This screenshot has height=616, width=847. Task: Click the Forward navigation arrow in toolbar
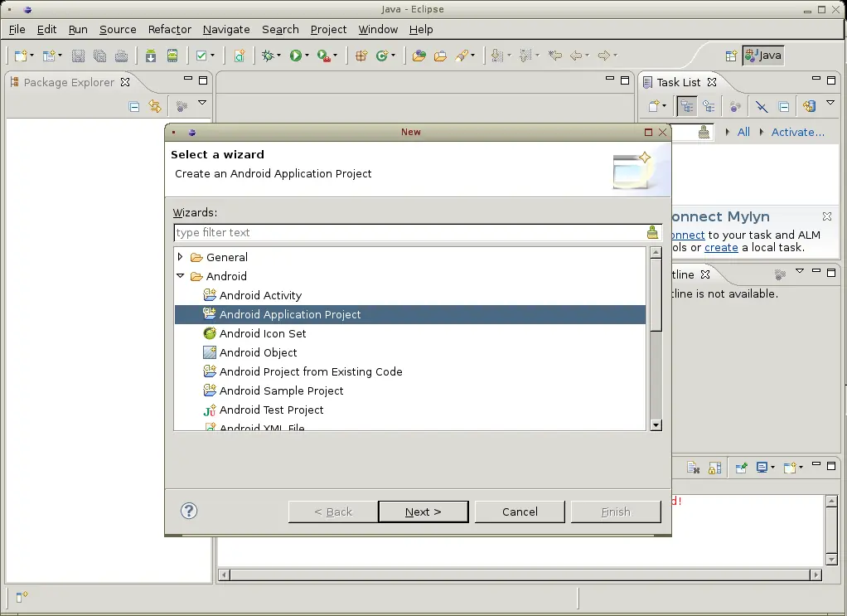point(604,56)
